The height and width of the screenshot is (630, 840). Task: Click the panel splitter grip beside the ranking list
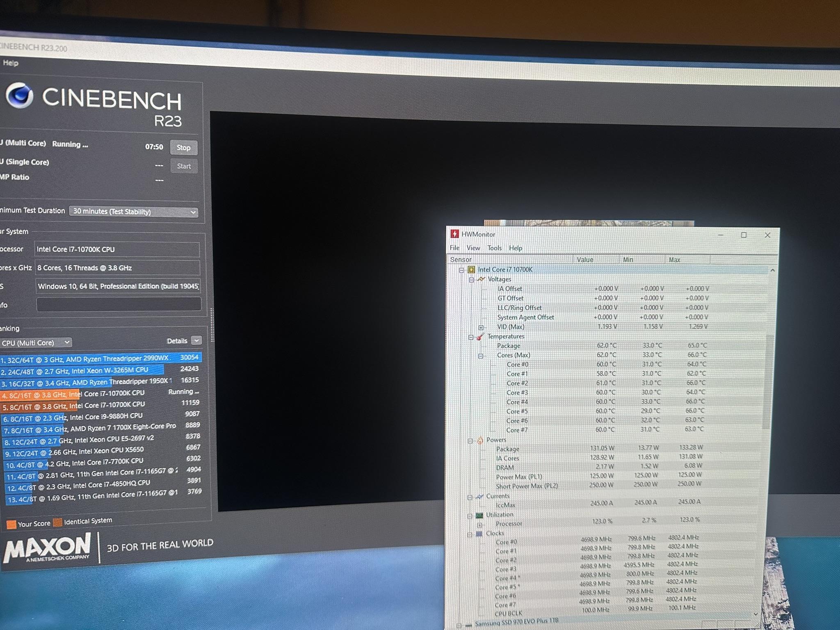click(x=212, y=325)
